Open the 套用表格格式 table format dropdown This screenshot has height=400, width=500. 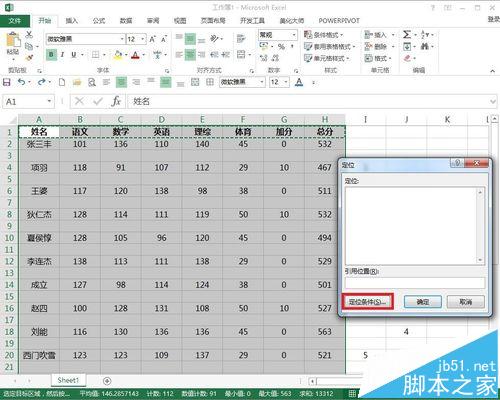(x=330, y=47)
